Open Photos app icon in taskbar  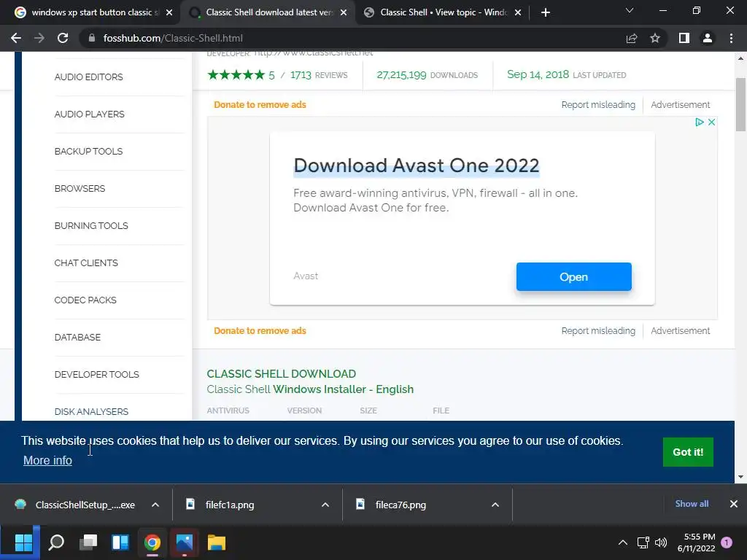click(185, 542)
